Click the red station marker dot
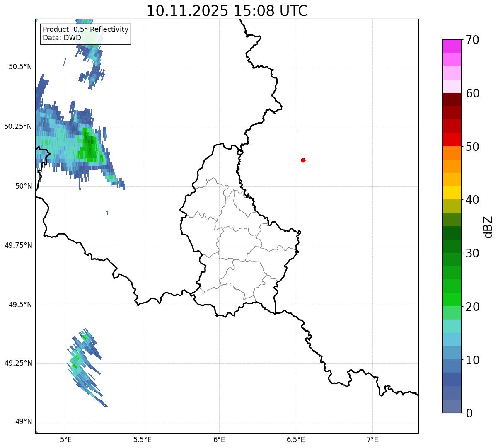This screenshot has width=498, height=448. (303, 160)
